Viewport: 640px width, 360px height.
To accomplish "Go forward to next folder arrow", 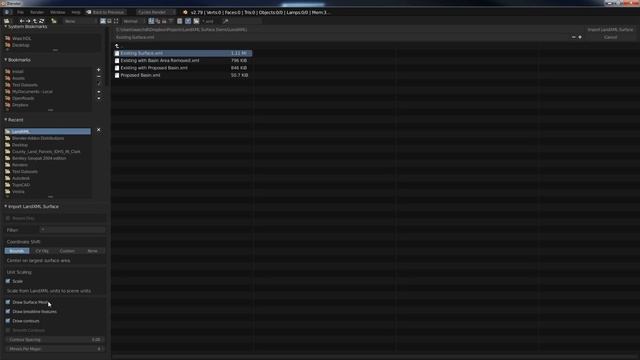I will point(28,21).
